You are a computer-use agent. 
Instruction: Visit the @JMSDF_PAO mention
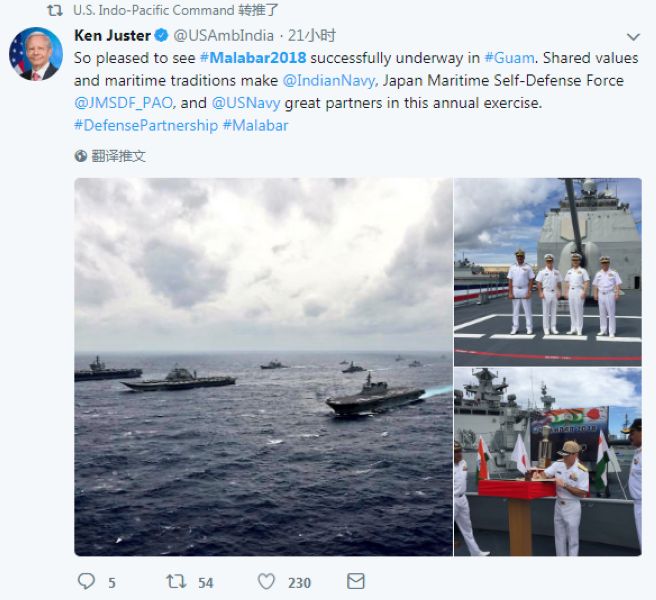tap(123, 103)
